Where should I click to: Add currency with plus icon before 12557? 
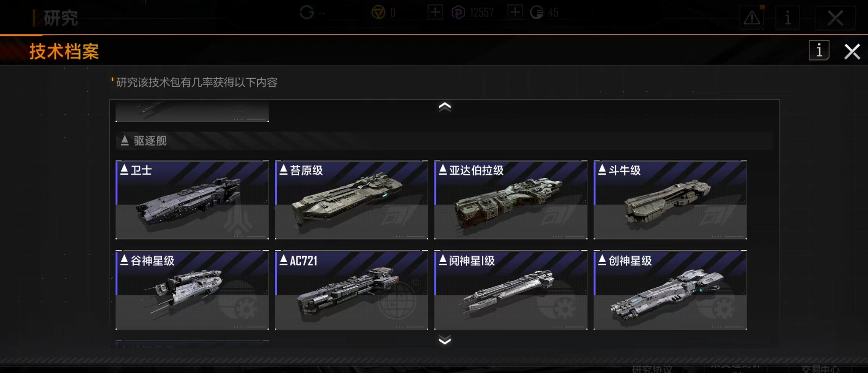(x=435, y=12)
